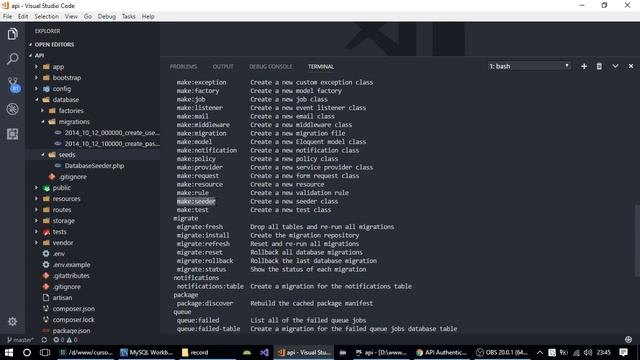The width and height of the screenshot is (640, 360).
Task: Expand the routes folder
Action: (x=93, y=210)
